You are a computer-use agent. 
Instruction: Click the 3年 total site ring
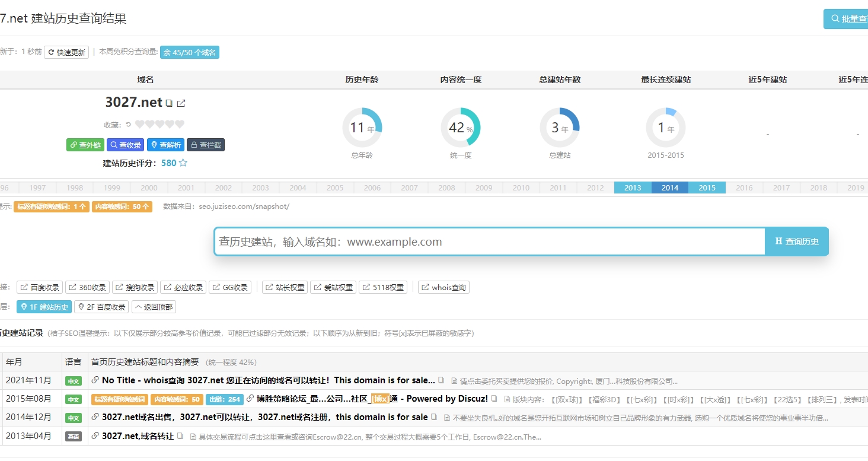(x=560, y=128)
